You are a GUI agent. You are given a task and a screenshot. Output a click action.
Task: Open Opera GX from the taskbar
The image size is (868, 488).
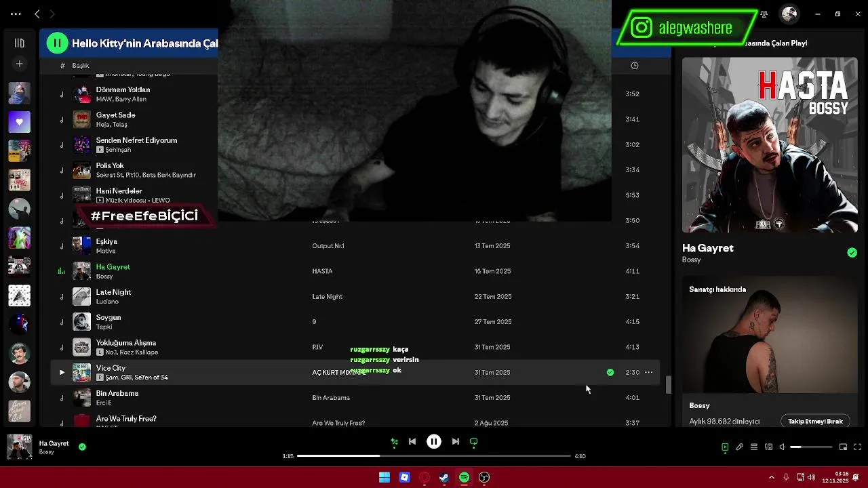point(425,477)
